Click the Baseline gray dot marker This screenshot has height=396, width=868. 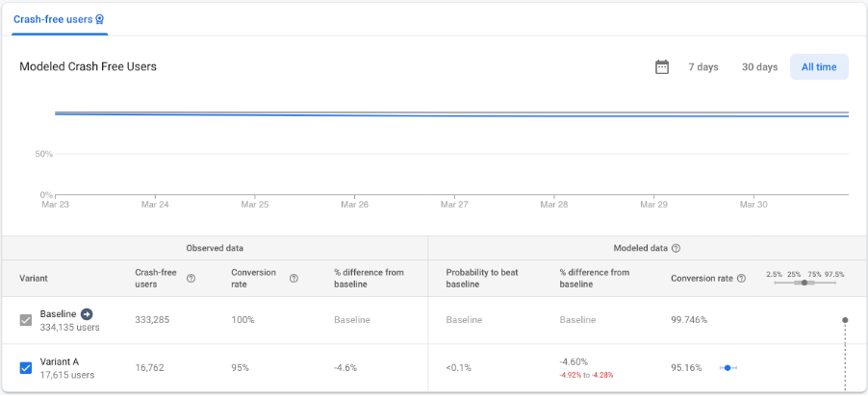845,320
